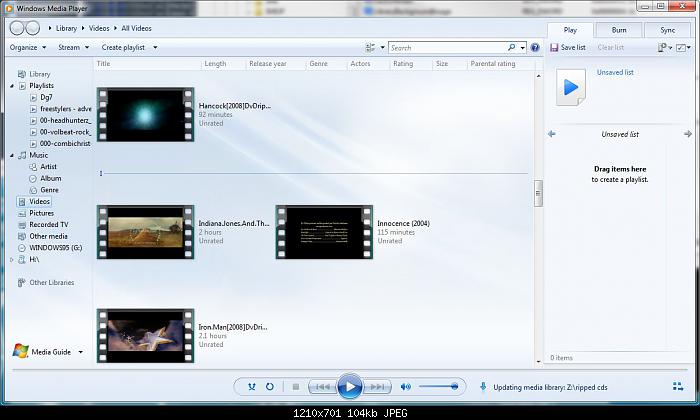Browse music by Album
700x420 pixels.
pos(46,178)
